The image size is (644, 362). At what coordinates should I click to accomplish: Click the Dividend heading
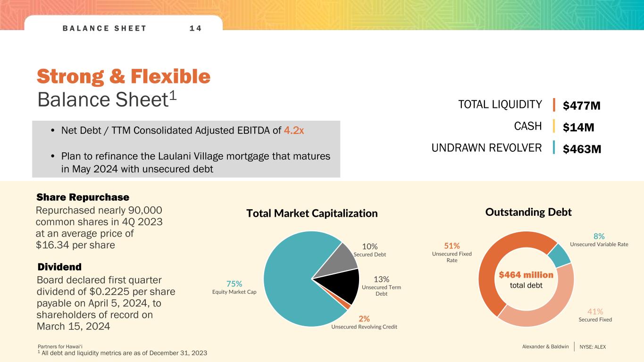pos(59,267)
